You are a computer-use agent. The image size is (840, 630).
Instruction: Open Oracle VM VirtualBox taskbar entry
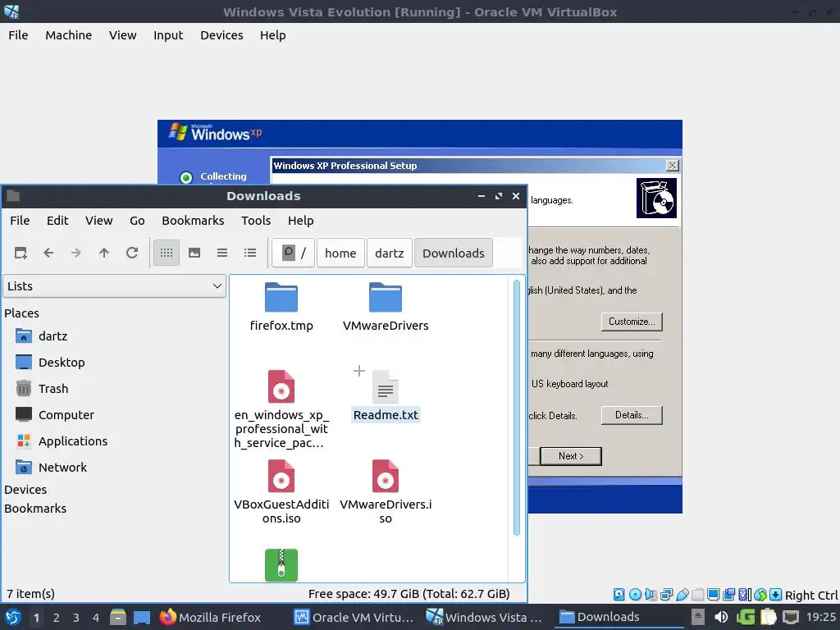click(x=354, y=617)
